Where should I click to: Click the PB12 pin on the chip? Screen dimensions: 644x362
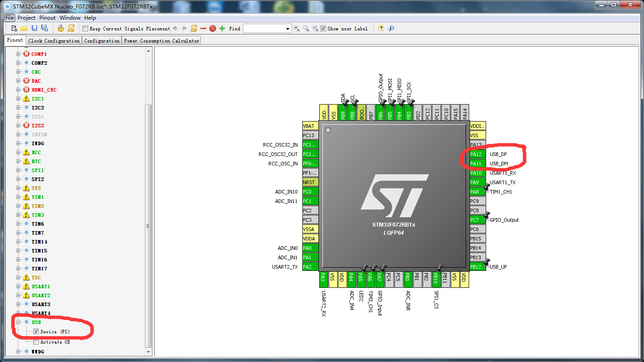coord(478,267)
